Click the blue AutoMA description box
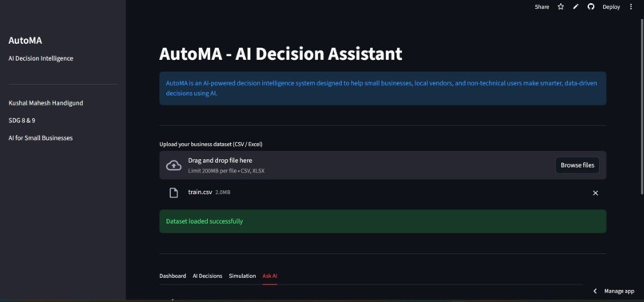Viewport: 644px width, 302px height. tap(383, 89)
